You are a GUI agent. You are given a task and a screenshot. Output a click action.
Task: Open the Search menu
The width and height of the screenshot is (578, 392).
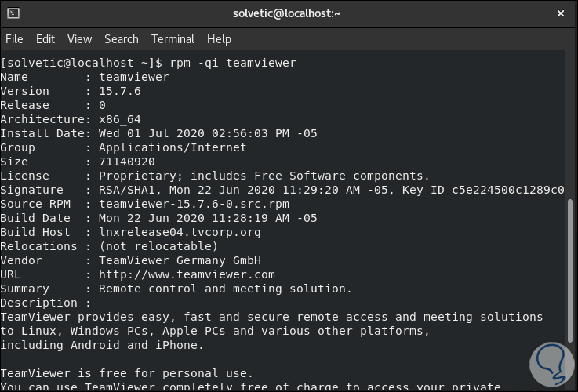click(122, 39)
